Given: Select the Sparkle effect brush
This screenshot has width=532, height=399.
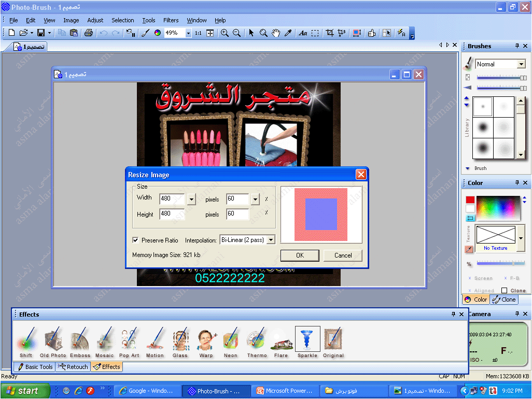Looking at the screenshot, I should [x=307, y=340].
